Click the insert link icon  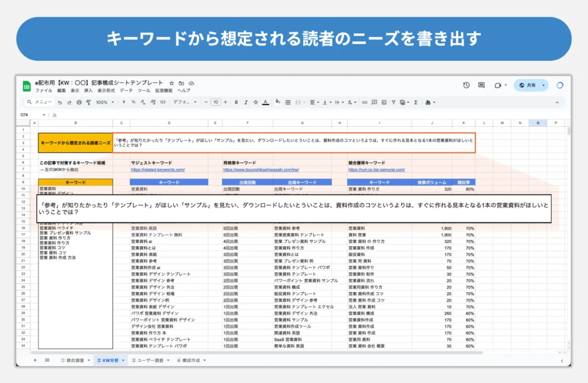click(365, 102)
